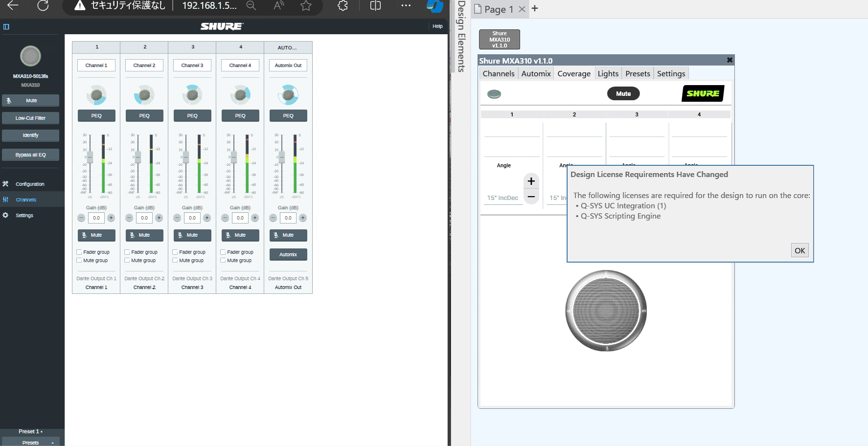
Task: Open Low-Cut Filter in sidebar
Action: click(x=30, y=118)
